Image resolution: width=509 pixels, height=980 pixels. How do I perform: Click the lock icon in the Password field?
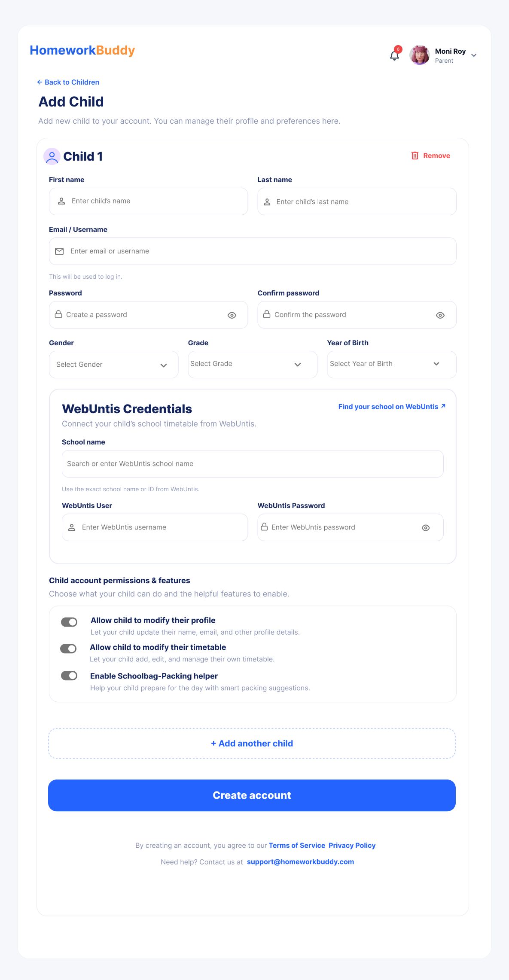(58, 314)
